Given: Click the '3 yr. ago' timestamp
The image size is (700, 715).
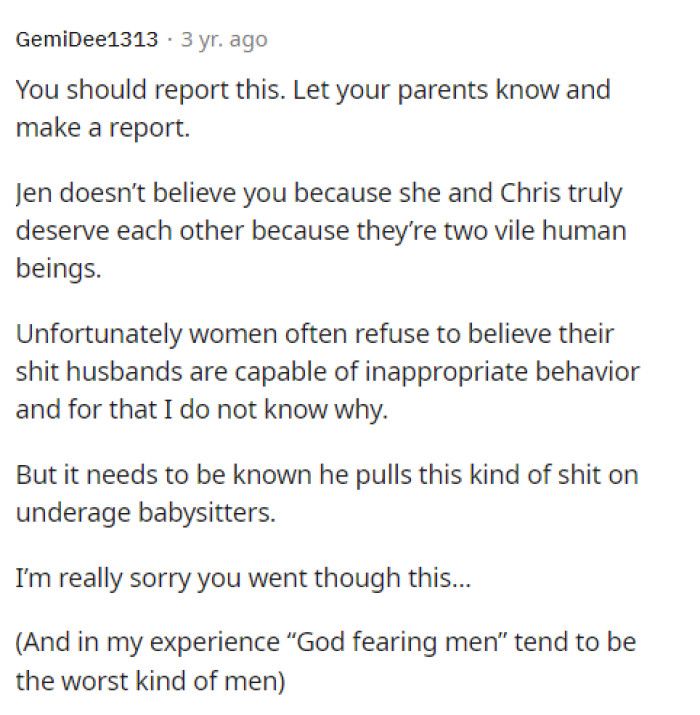Looking at the screenshot, I should [225, 40].
